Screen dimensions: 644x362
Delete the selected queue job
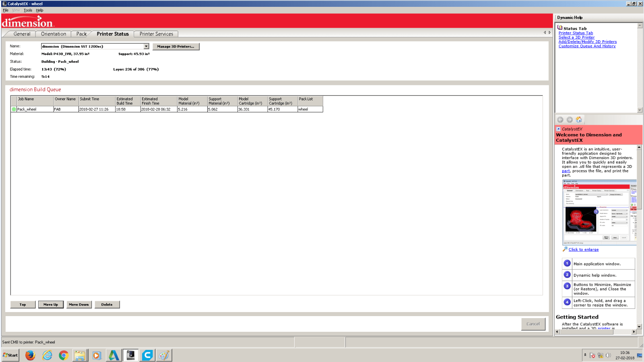point(107,304)
